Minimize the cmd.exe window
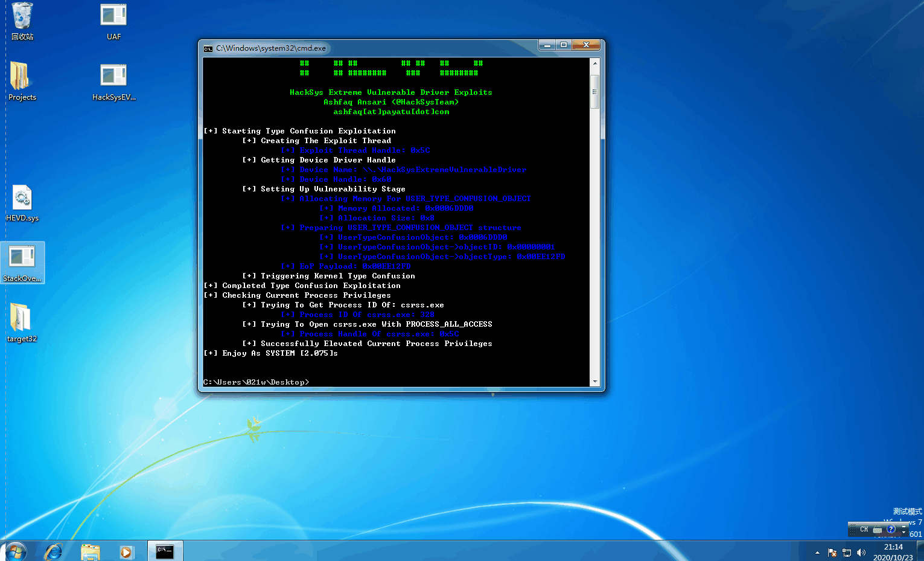Screen dimensions: 924x561 547,45
